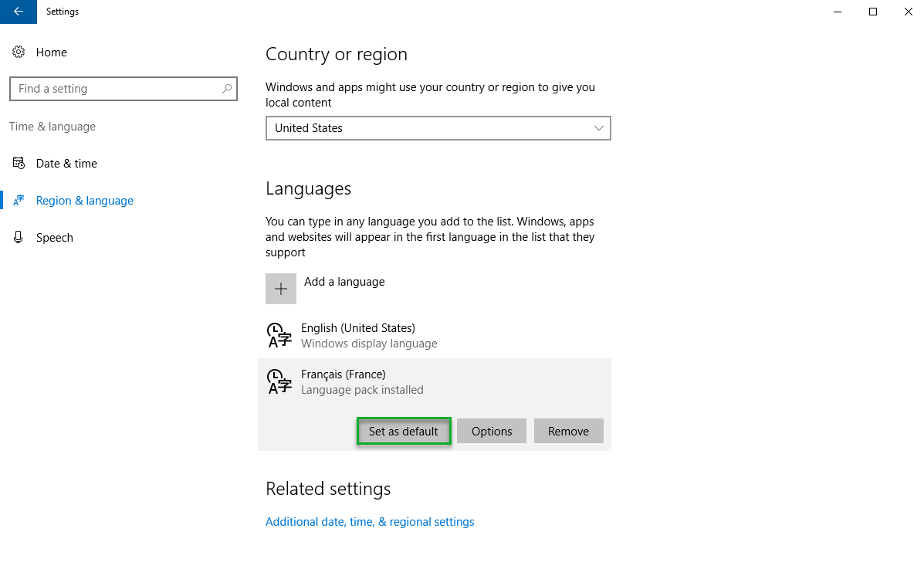
Task: Set Français as default language
Action: [404, 431]
